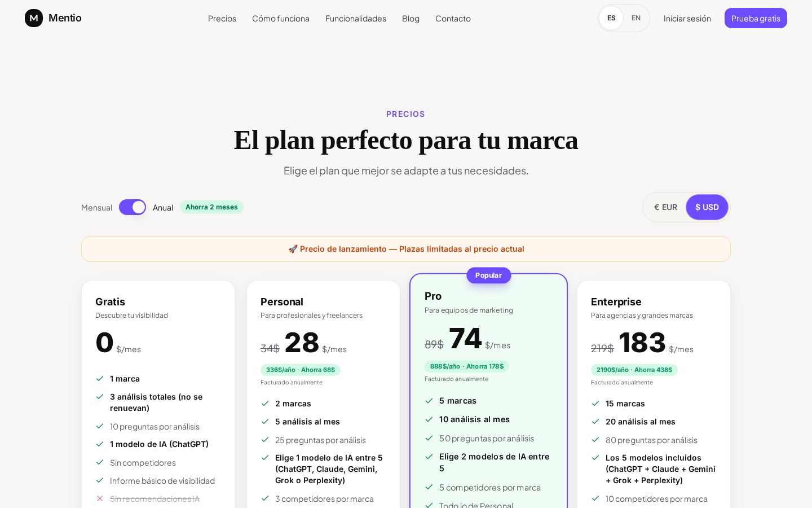
Task: Select the Enterprise plan title
Action: coord(616,302)
